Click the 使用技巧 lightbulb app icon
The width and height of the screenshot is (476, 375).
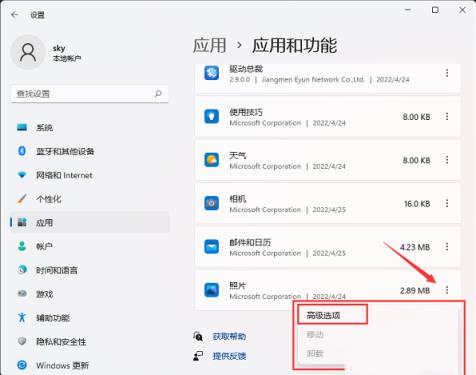click(212, 116)
